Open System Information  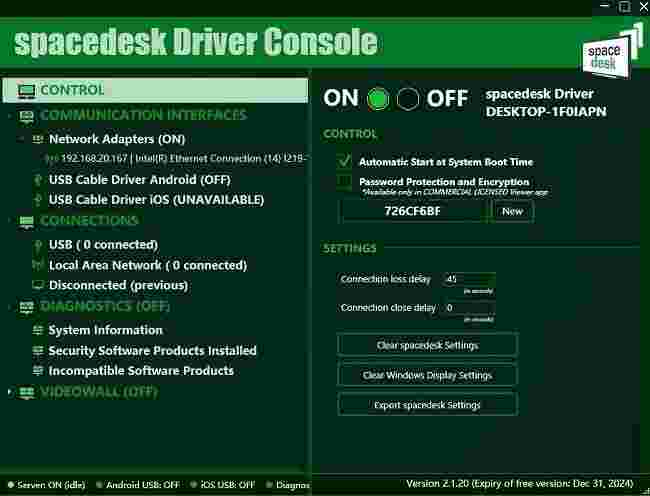tap(105, 330)
